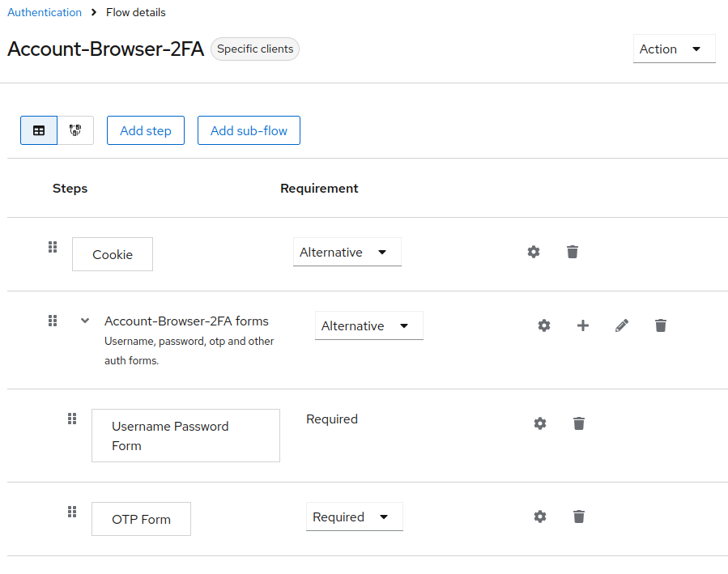Edit Account-Browser-2FA forms with pencil icon
Viewport: 728px width, 574px height.
pyautogui.click(x=622, y=325)
